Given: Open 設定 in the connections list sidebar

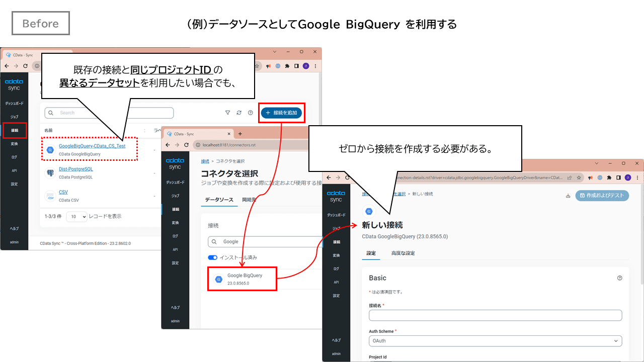Looking at the screenshot, I should (x=14, y=184).
